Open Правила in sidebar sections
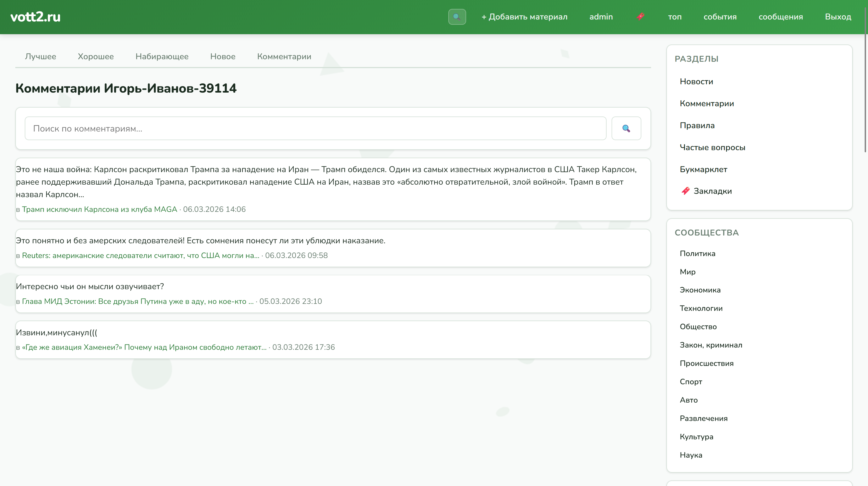This screenshot has width=868, height=486. pos(697,126)
